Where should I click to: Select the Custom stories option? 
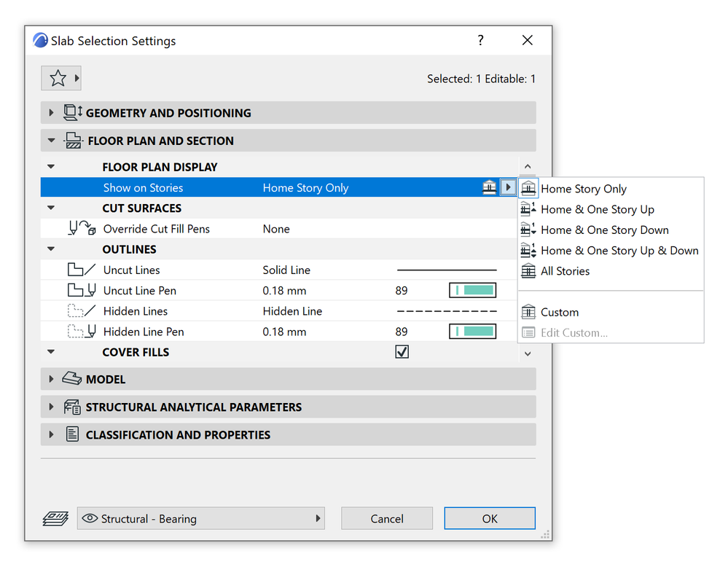coord(559,312)
